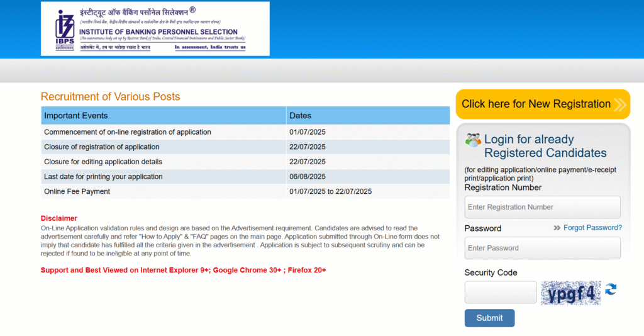Open the Forgot Password link
Screen dimensions: 644x336
point(592,228)
